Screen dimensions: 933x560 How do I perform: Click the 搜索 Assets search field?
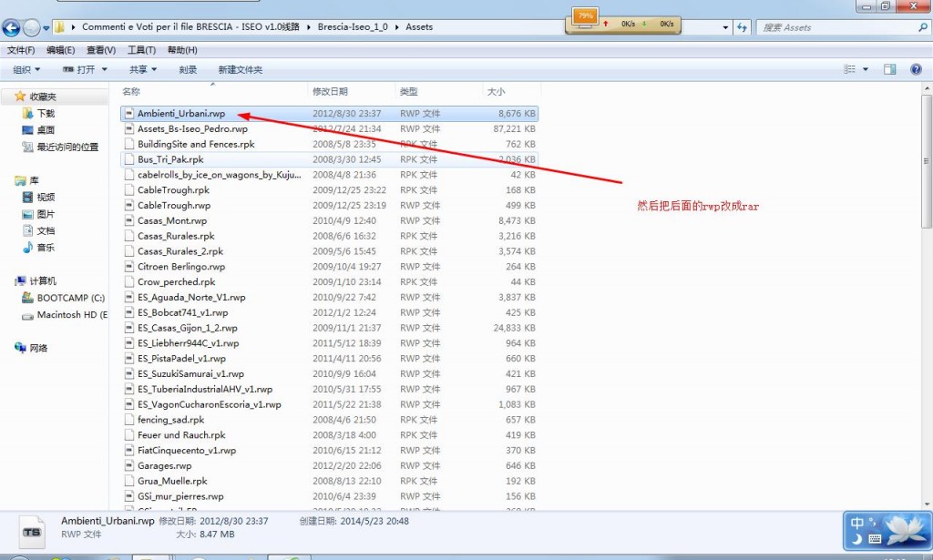(834, 27)
